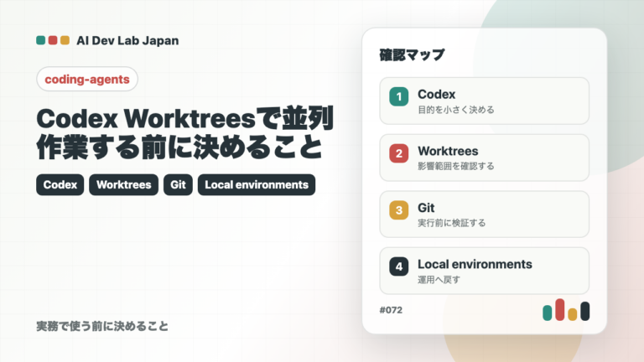Click the 運用へ戻す subtitle
The height and width of the screenshot is (362, 644).
coord(439,280)
